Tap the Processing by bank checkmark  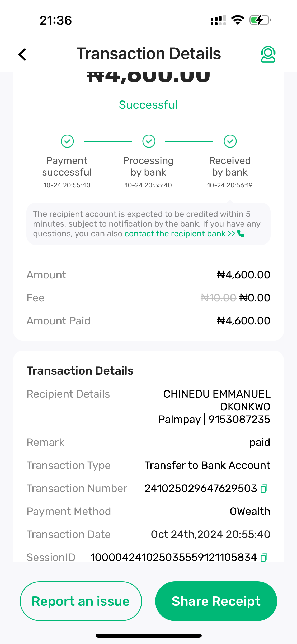149,141
